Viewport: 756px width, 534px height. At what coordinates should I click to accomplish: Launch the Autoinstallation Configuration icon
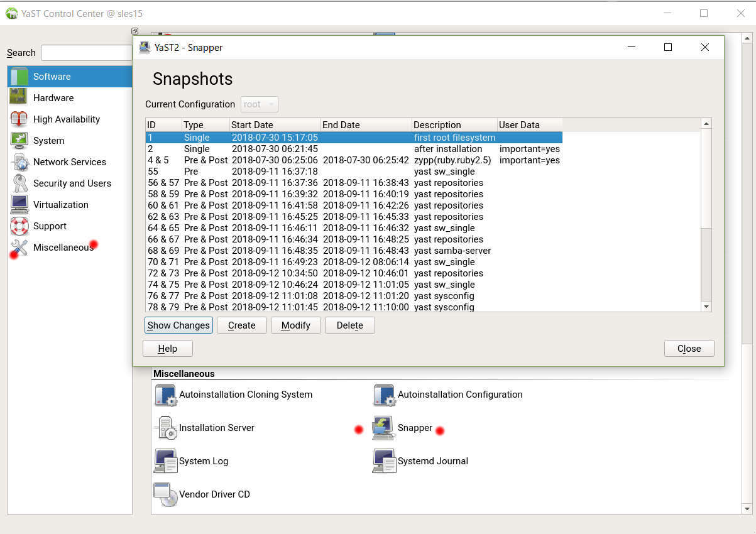click(384, 395)
